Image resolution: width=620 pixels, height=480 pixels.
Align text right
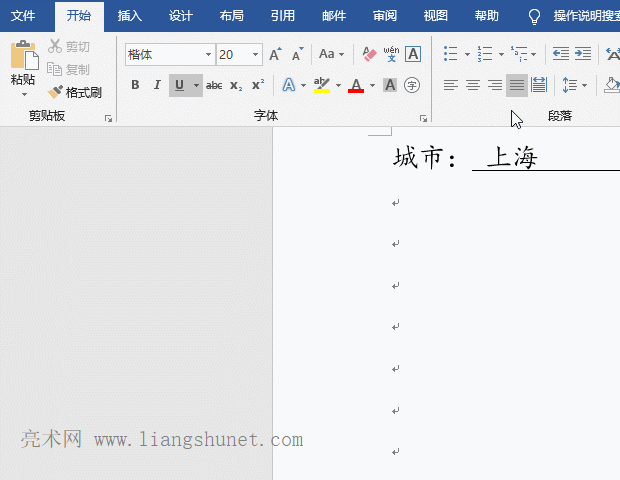[495, 85]
